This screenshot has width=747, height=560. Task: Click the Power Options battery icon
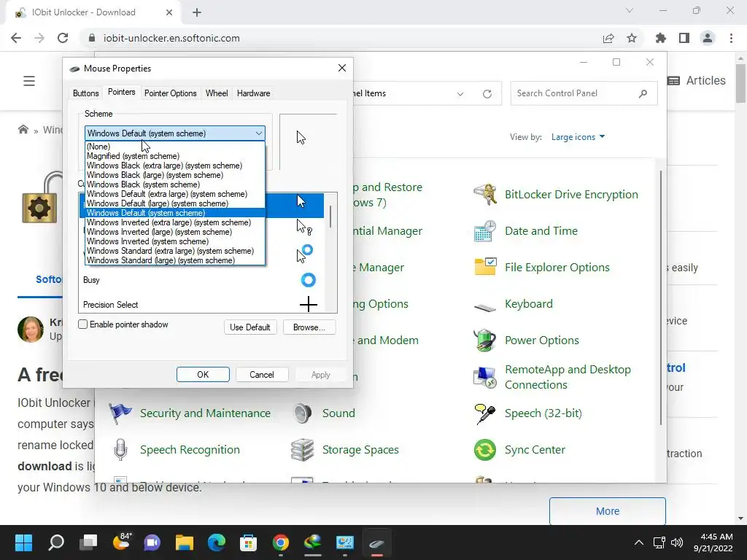pos(485,340)
